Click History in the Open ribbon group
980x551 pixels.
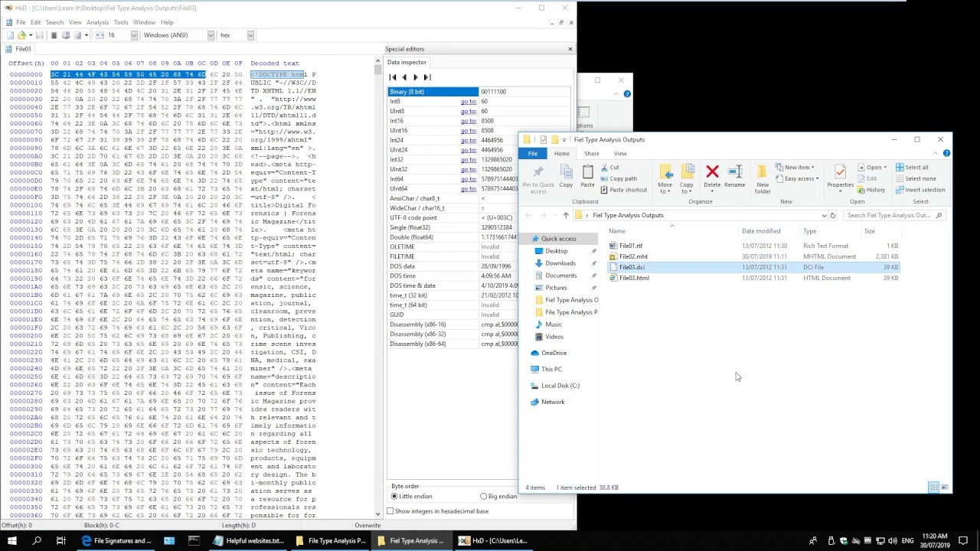click(x=871, y=190)
